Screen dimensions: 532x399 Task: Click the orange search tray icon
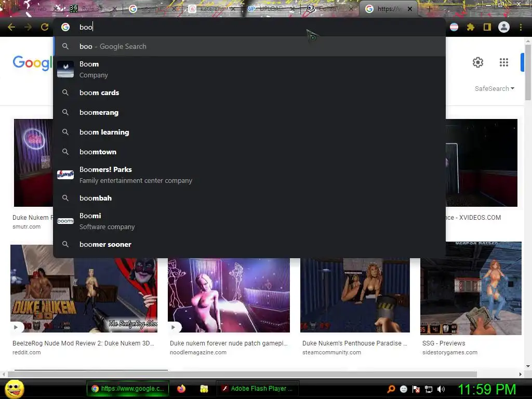[391, 389]
